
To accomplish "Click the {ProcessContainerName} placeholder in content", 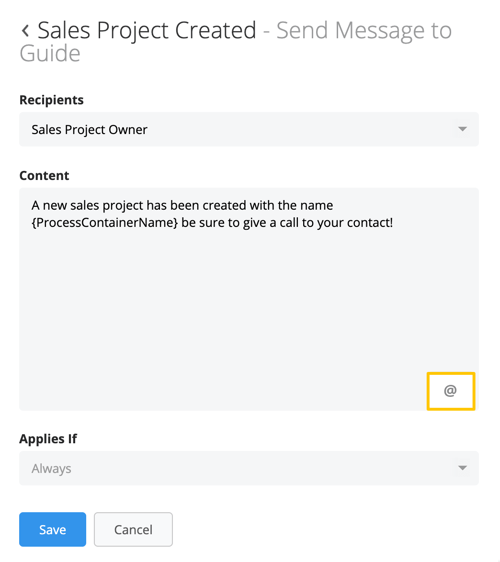I will point(105,223).
